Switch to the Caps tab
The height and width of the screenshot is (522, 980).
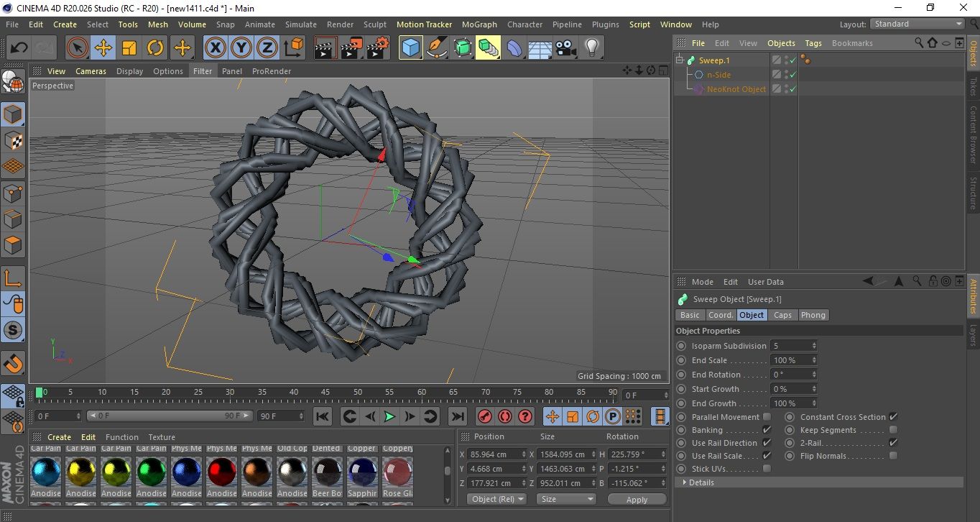click(x=782, y=315)
